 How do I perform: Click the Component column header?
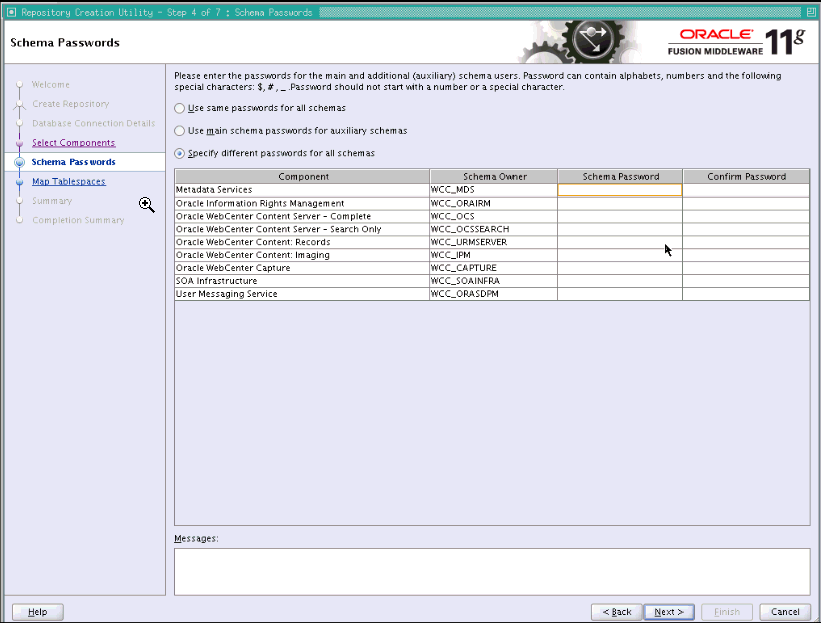click(303, 176)
